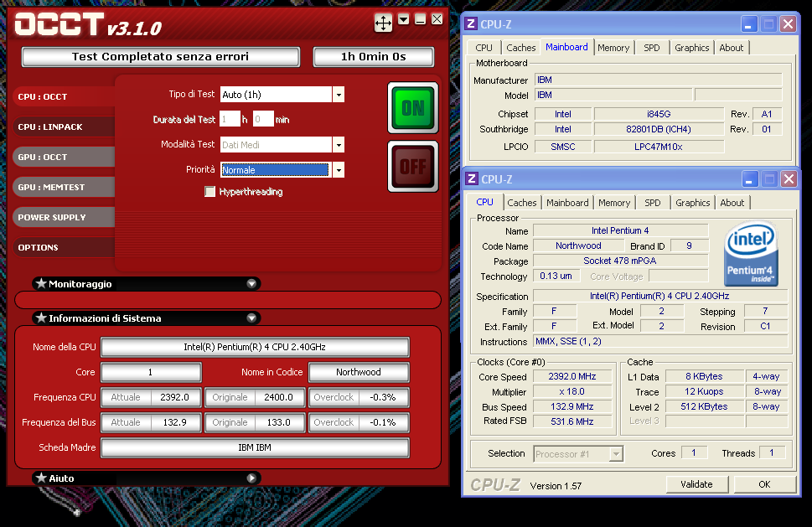Image resolution: width=812 pixels, height=527 pixels.
Task: Enable the Hyperthreading checkbox
Action: point(209,192)
